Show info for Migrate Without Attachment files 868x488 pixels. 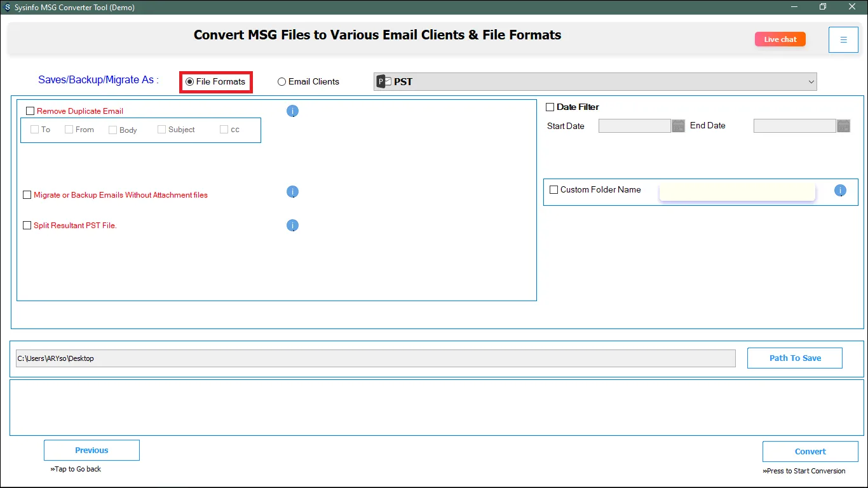(x=292, y=192)
